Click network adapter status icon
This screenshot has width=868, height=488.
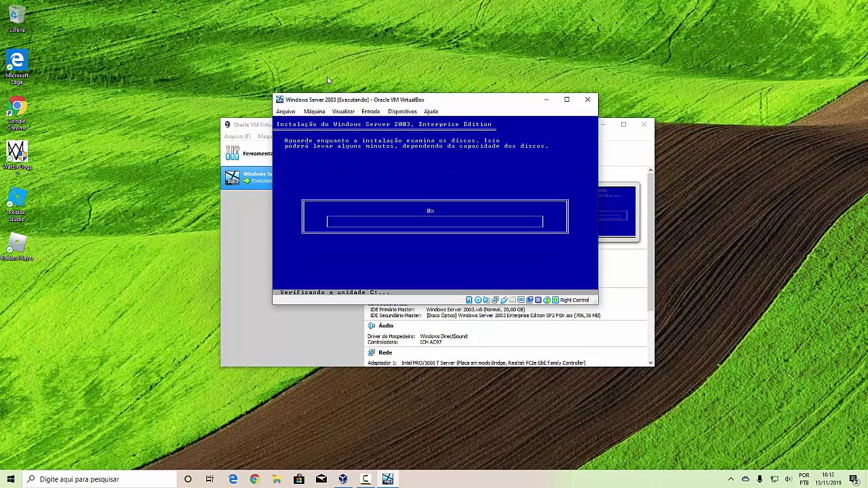click(495, 300)
